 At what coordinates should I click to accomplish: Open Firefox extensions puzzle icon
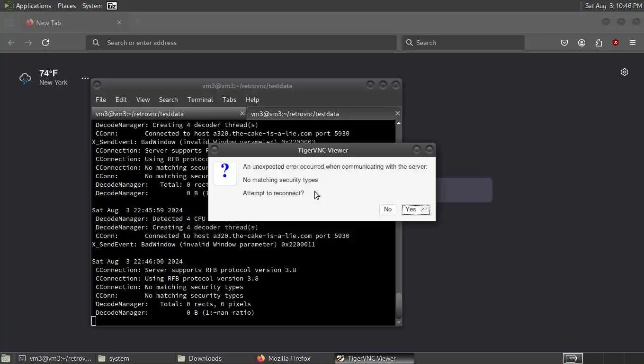coord(599,43)
